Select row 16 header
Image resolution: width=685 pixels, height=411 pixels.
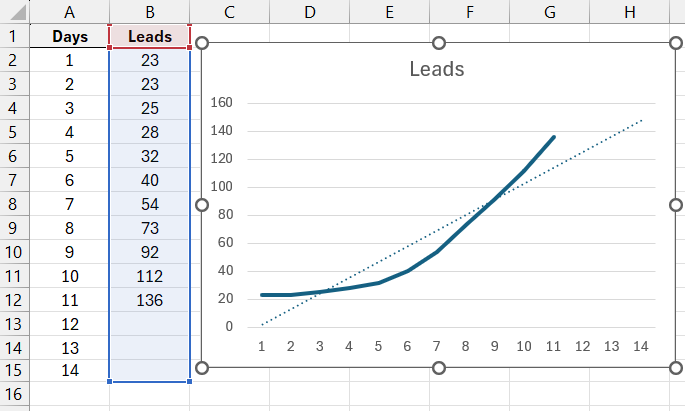pos(14,397)
